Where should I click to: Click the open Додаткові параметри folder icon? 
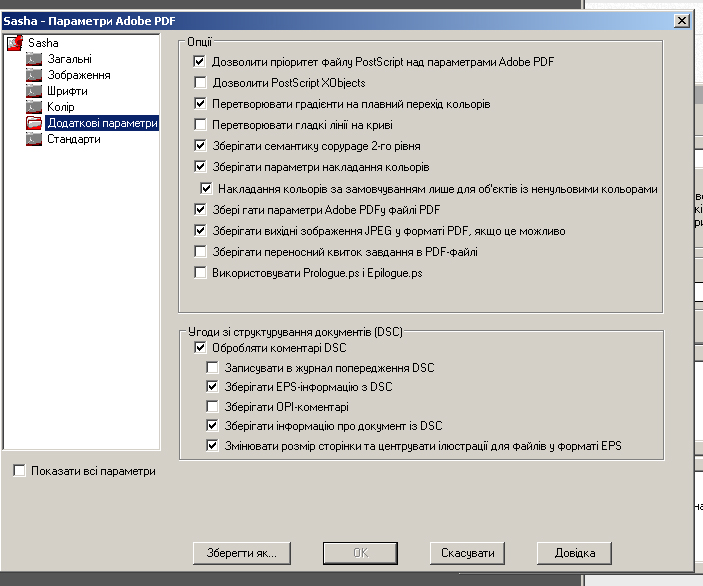35,123
